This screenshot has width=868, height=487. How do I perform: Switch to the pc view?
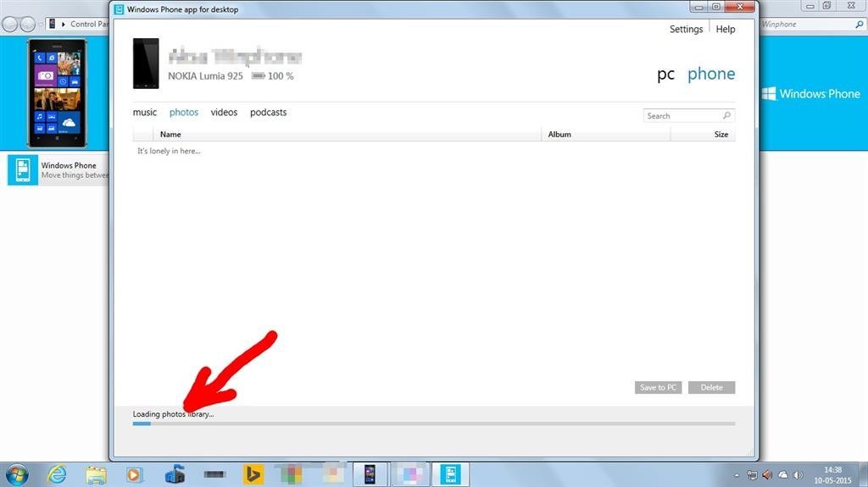click(666, 75)
